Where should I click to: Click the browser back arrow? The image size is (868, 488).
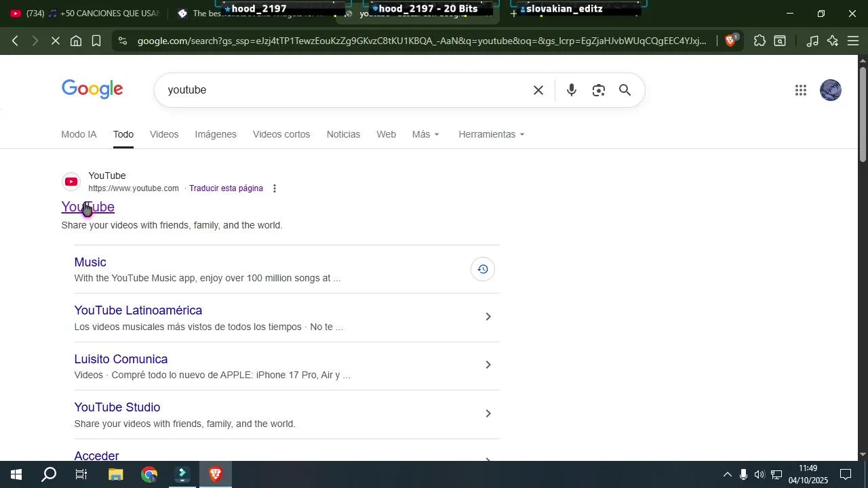click(15, 41)
